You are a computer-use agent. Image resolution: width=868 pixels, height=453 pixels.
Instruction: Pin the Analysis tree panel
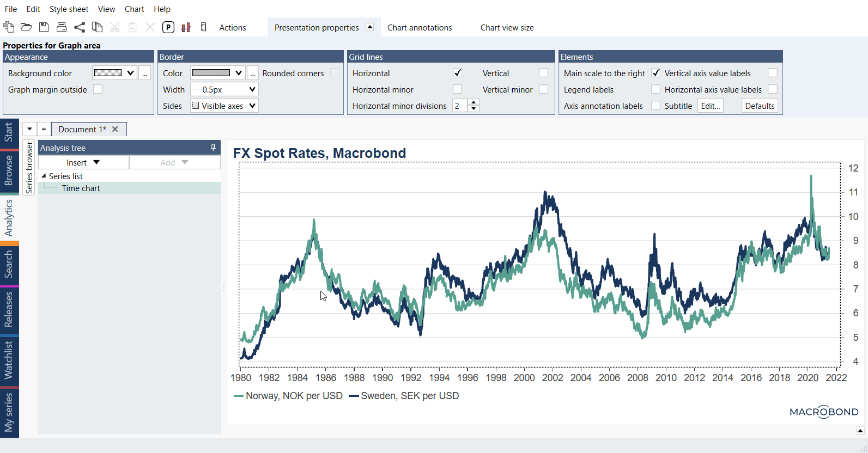[x=213, y=148]
